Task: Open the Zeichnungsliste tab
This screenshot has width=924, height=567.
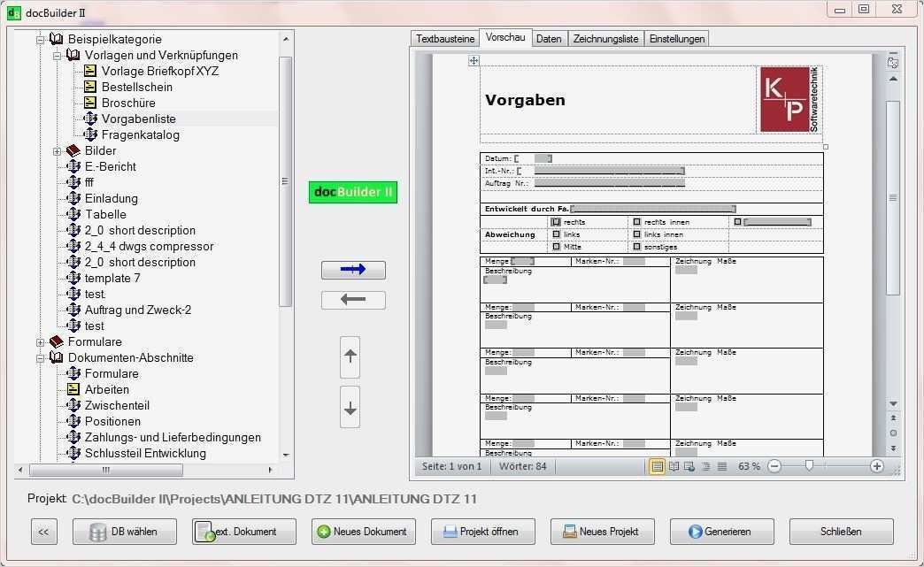Action: 605,39
